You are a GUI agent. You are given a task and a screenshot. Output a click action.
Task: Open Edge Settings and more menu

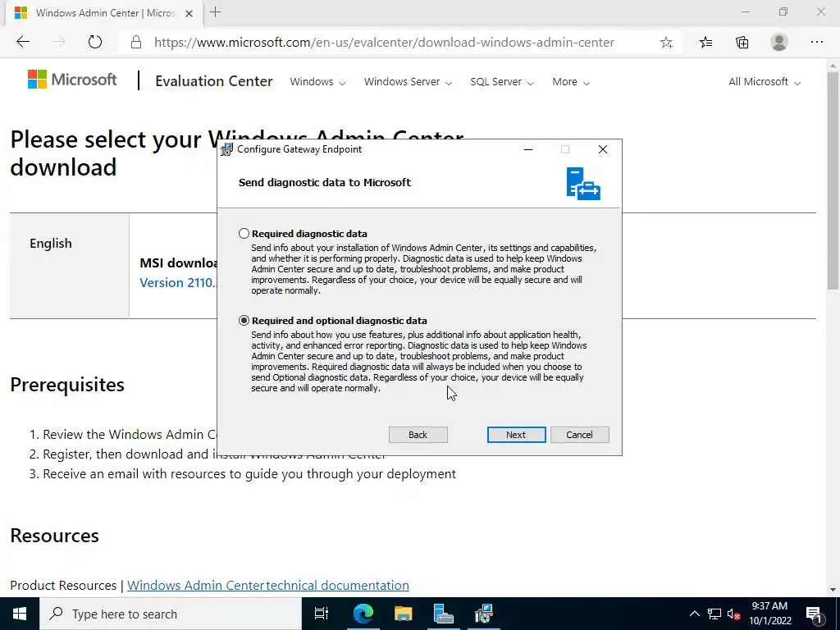[816, 42]
